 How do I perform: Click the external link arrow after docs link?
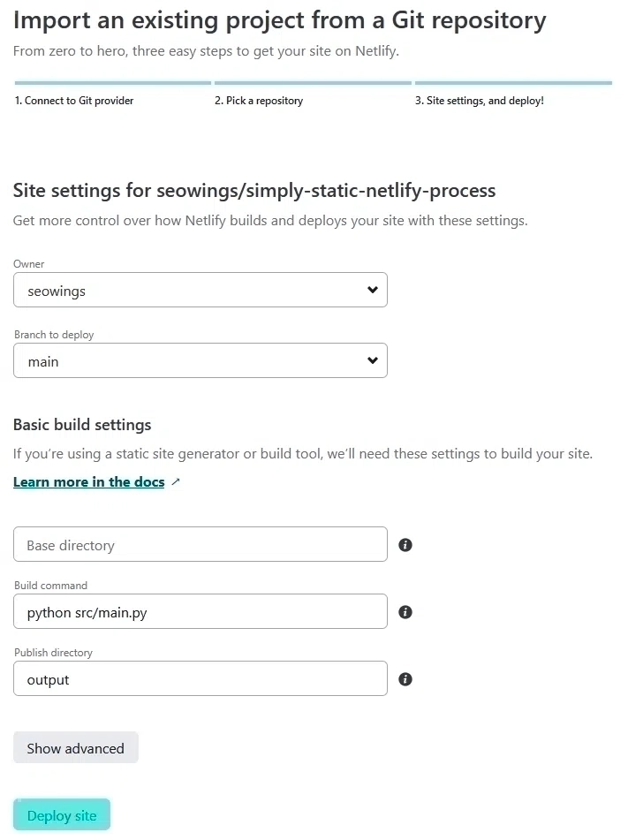coord(176,481)
